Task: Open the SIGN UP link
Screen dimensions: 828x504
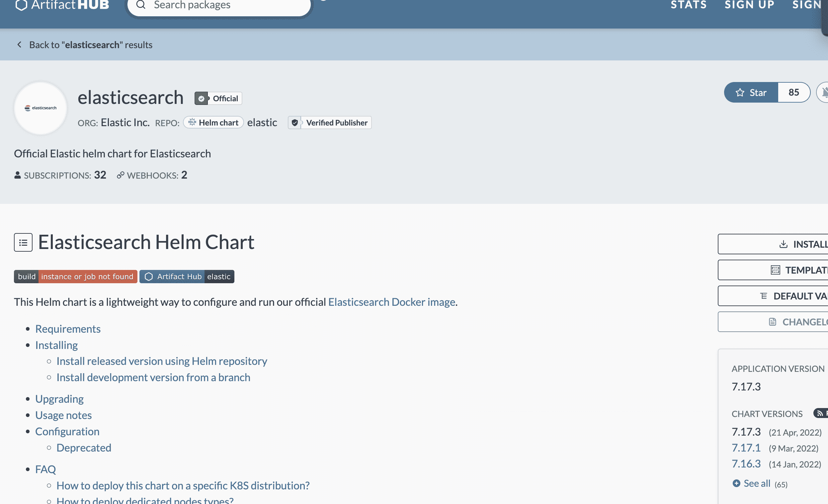Action: pos(749,5)
